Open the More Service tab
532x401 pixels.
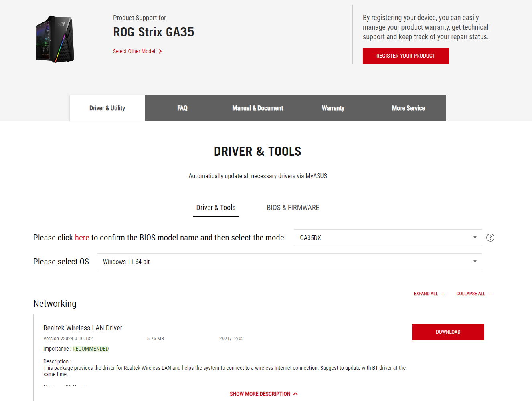(409, 108)
